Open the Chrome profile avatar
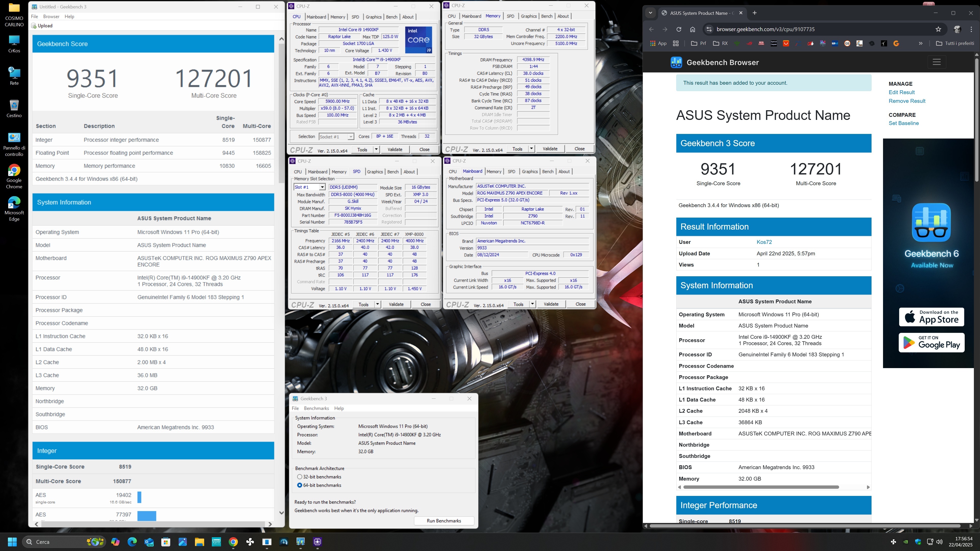This screenshot has width=980, height=551. pos(957,29)
